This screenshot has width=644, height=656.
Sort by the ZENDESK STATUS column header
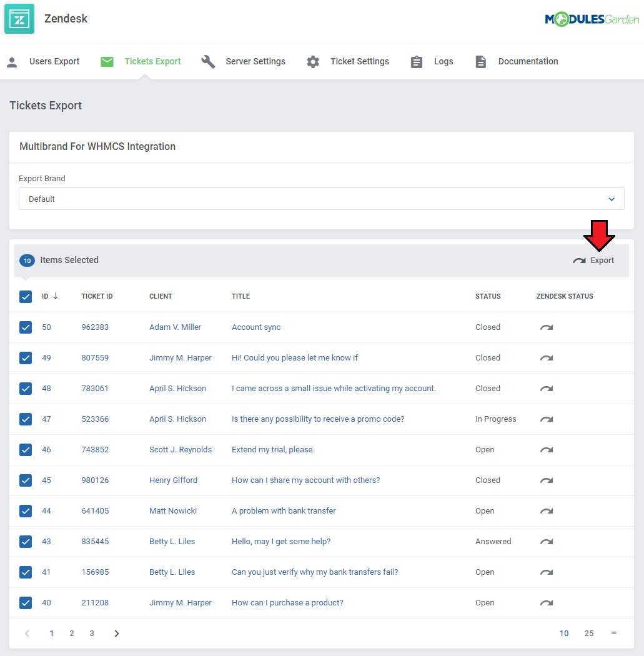(565, 296)
